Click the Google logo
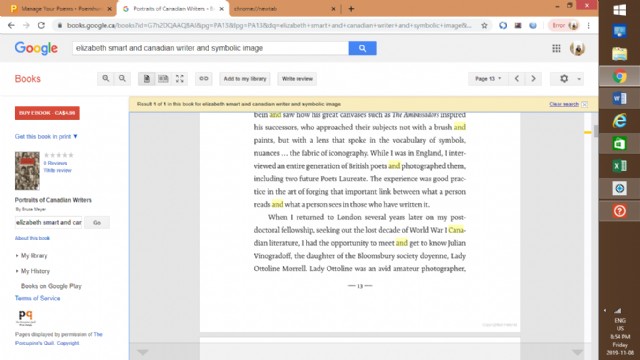 click(x=36, y=48)
